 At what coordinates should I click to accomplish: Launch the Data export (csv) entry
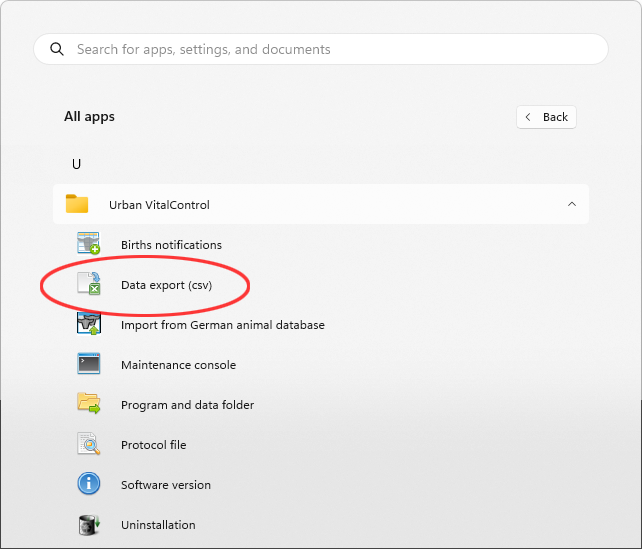(x=166, y=285)
